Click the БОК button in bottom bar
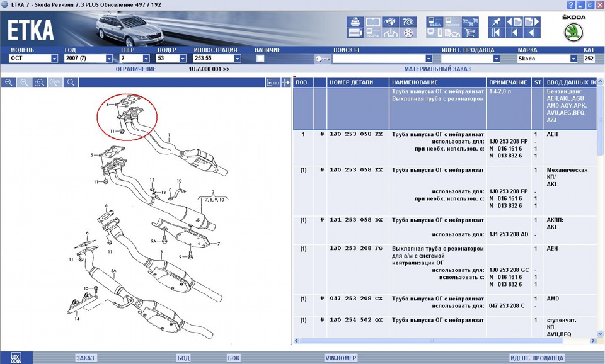The image size is (605, 364). click(x=233, y=358)
